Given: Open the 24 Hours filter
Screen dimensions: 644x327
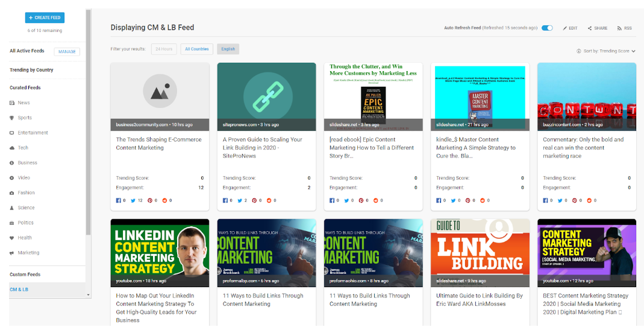Looking at the screenshot, I should point(164,49).
